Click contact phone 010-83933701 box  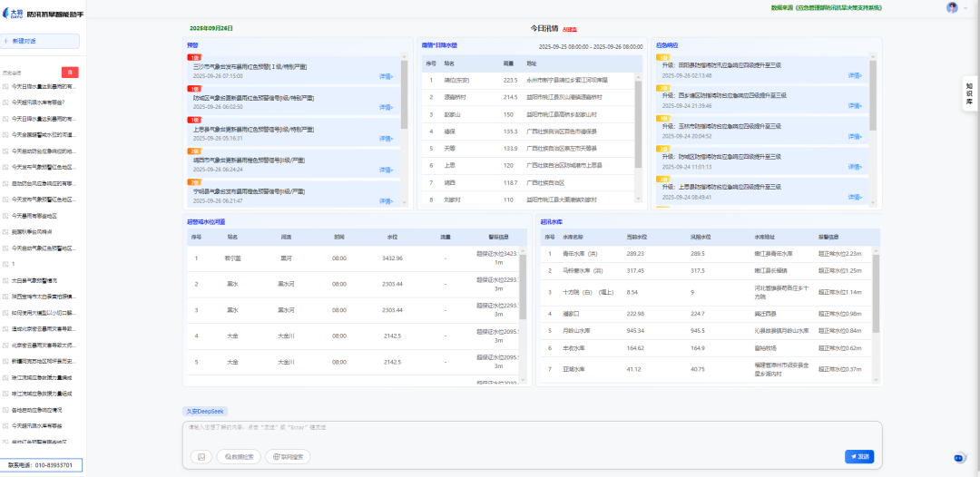tap(41, 465)
